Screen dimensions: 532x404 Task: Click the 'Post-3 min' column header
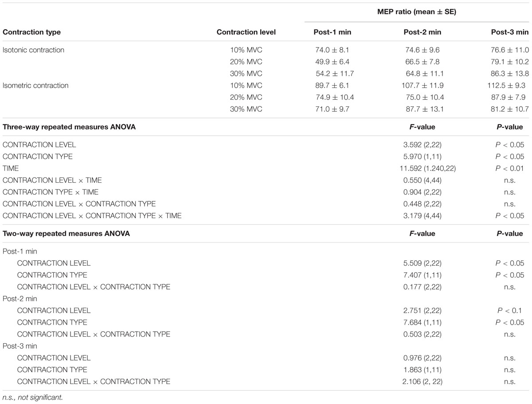coord(510,32)
